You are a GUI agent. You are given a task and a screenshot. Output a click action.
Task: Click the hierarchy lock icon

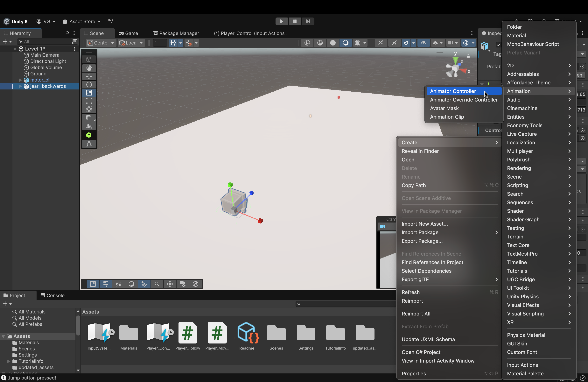point(67,33)
